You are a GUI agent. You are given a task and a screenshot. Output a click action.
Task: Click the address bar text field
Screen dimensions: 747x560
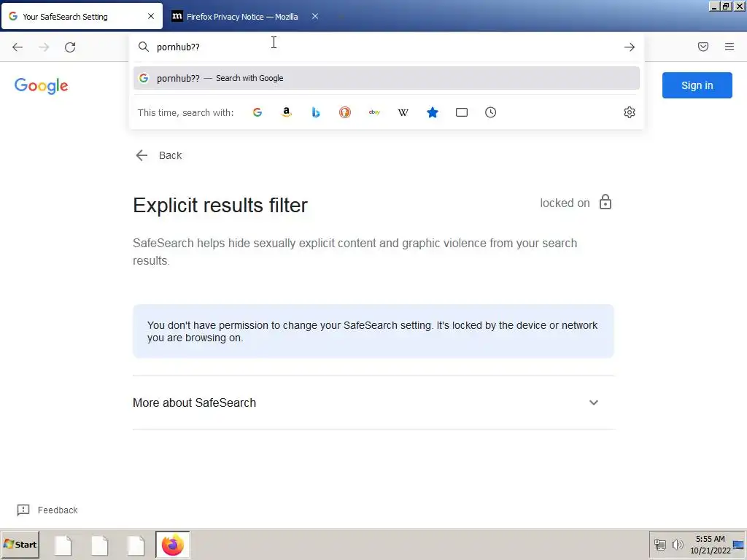[x=386, y=47]
